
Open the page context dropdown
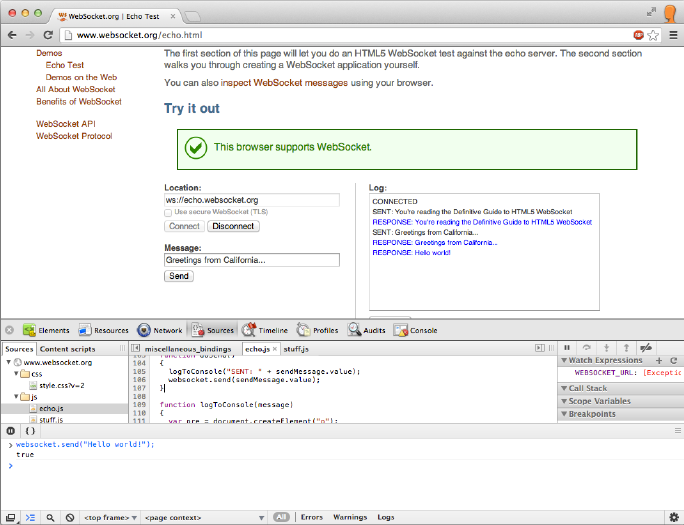204,518
